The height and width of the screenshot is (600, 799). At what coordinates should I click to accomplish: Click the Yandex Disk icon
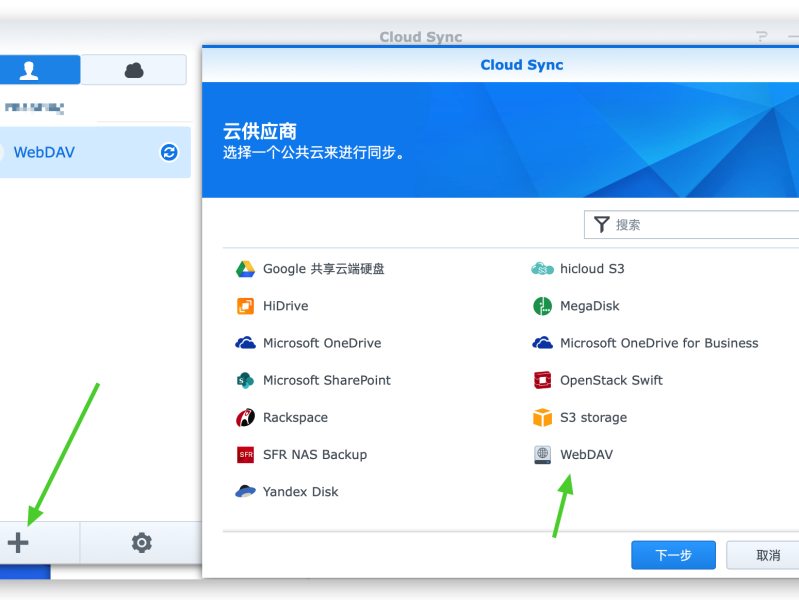[245, 491]
